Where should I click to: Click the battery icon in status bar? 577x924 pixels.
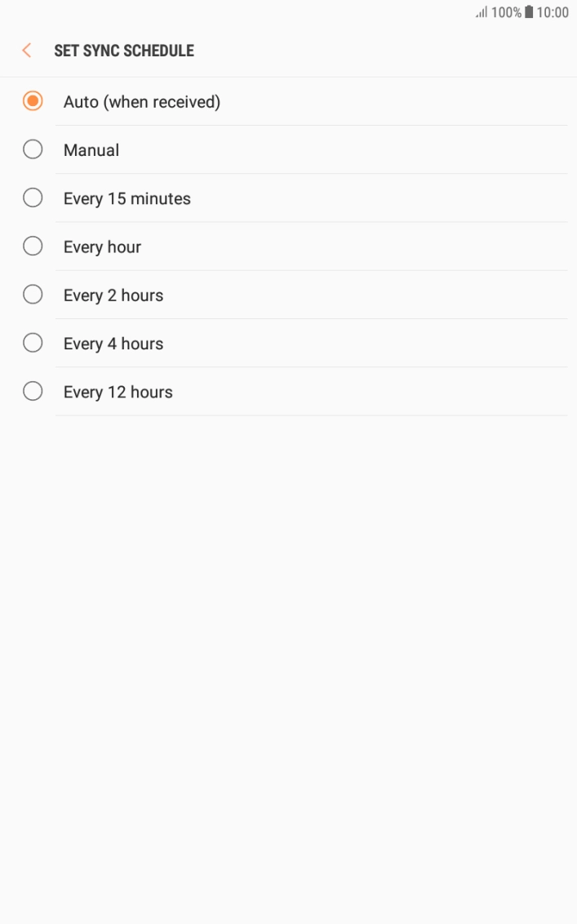(530, 11)
